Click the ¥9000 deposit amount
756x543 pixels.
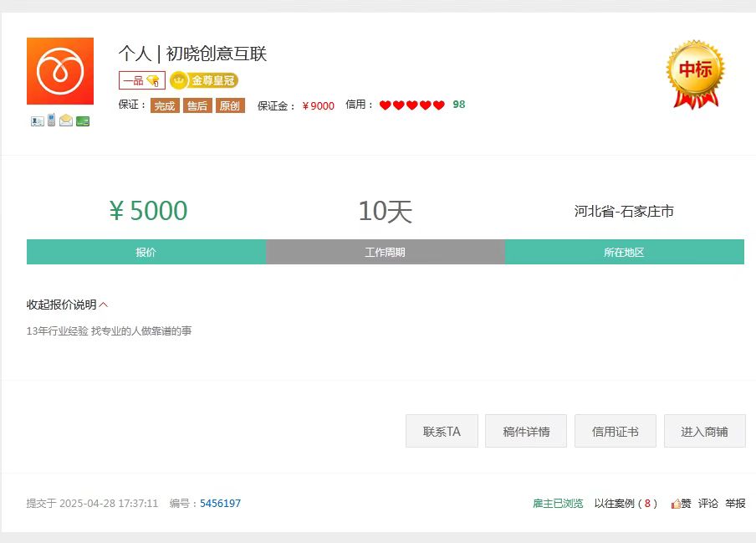[318, 105]
